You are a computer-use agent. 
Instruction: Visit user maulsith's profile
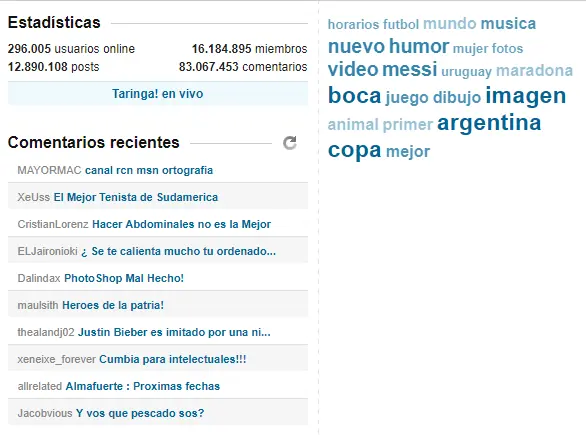click(38, 305)
